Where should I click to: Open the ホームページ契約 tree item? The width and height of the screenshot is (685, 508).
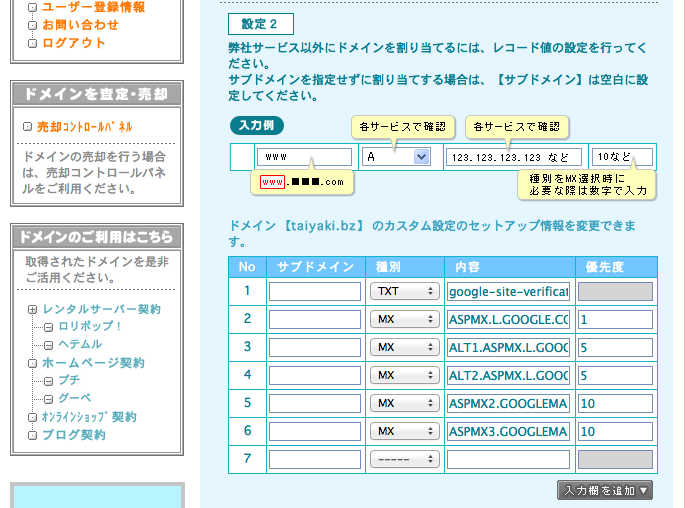coord(93,363)
